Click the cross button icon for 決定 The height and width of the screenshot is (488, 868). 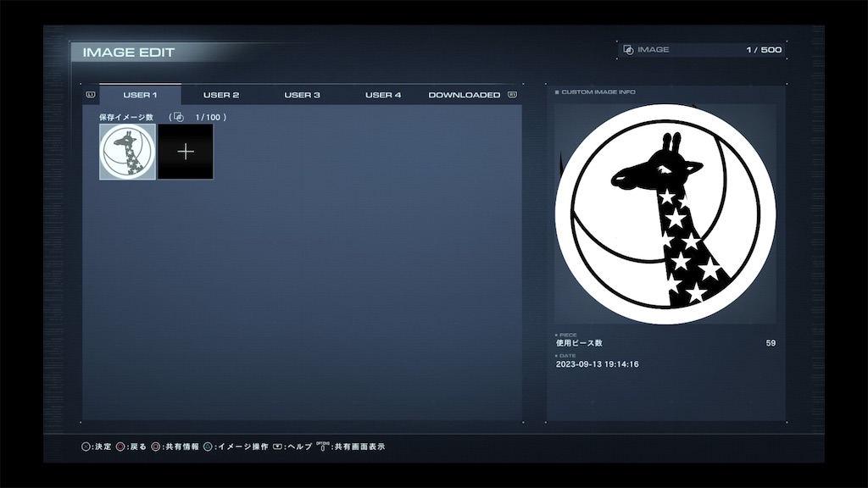86,446
